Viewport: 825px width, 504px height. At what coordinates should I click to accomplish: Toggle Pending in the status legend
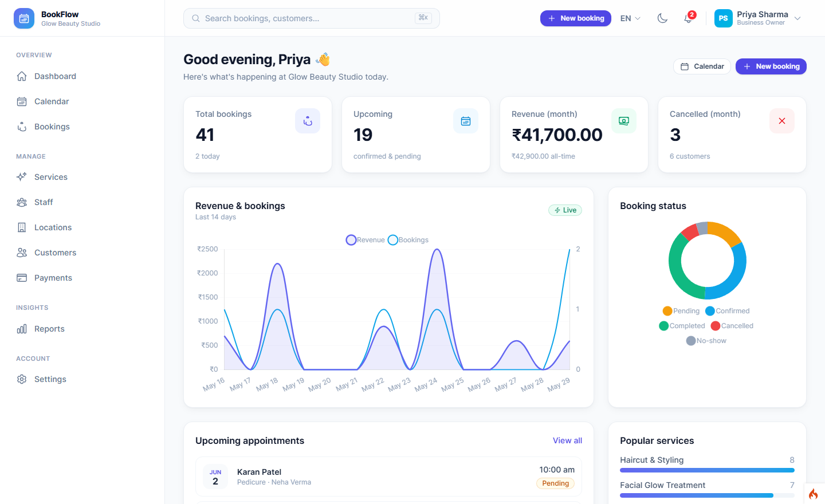click(x=681, y=311)
